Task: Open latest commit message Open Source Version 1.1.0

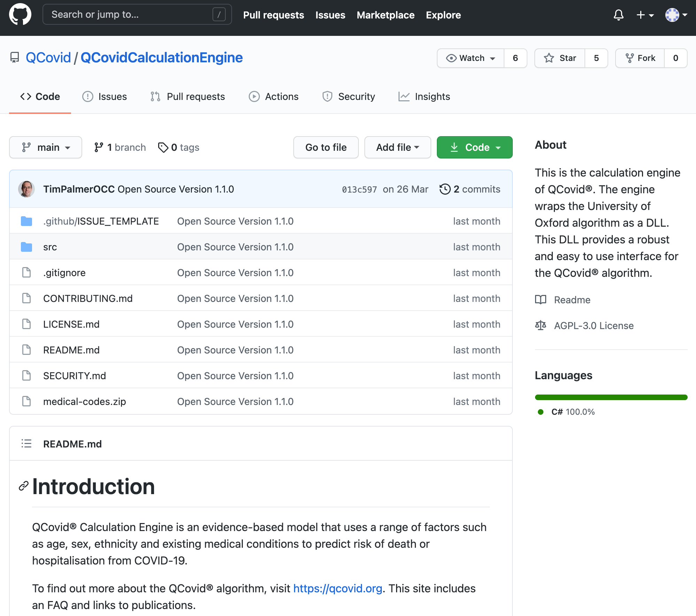Action: (176, 189)
